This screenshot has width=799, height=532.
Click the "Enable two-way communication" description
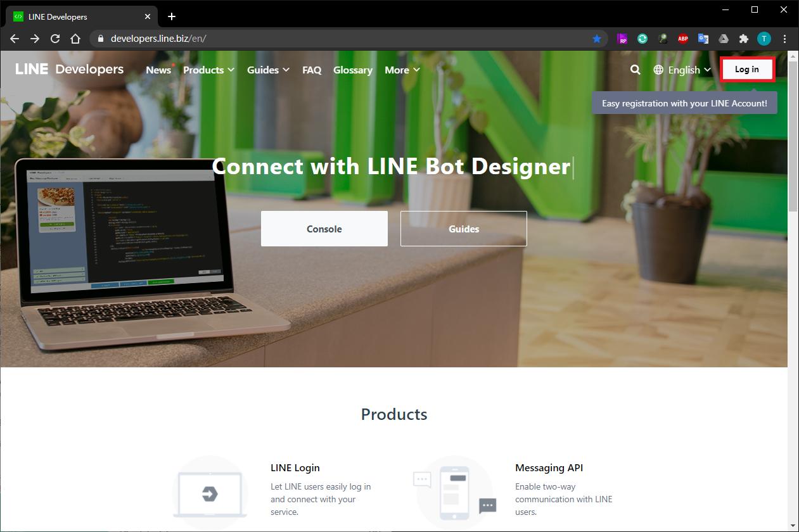564,499
